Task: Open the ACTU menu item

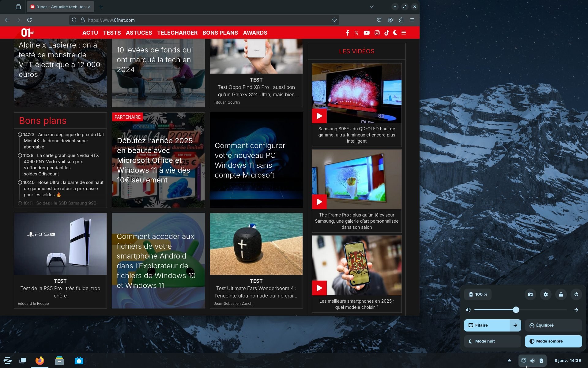Action: tap(90, 33)
